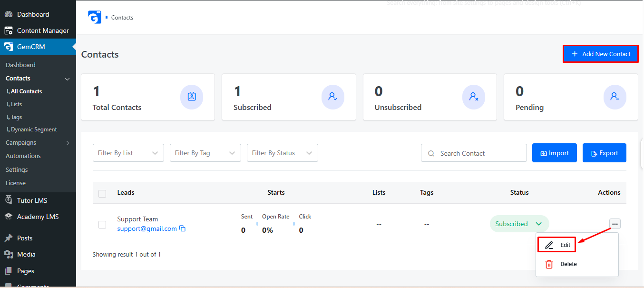Click the Subscribed card user icon
Image resolution: width=644 pixels, height=288 pixels.
(x=333, y=97)
